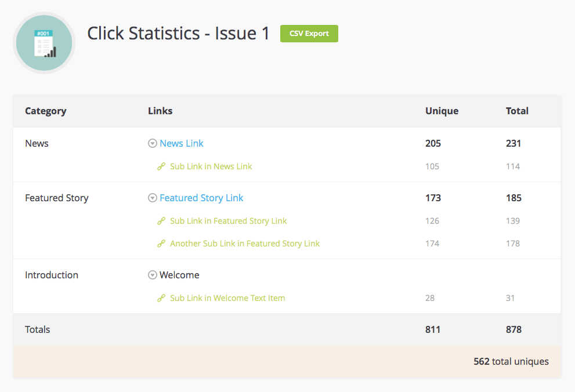Click chain icon beside Sub Link in Welcome Text Item

click(161, 298)
